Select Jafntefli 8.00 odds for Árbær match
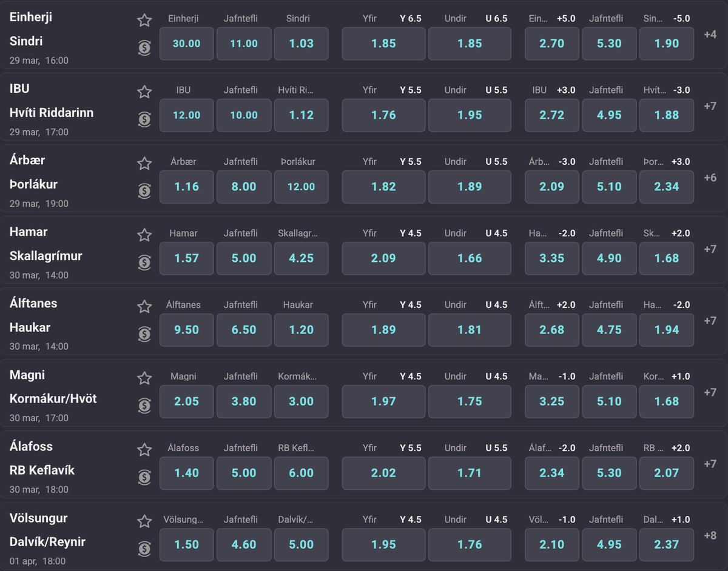Image resolution: width=728 pixels, height=571 pixels. pyautogui.click(x=244, y=187)
